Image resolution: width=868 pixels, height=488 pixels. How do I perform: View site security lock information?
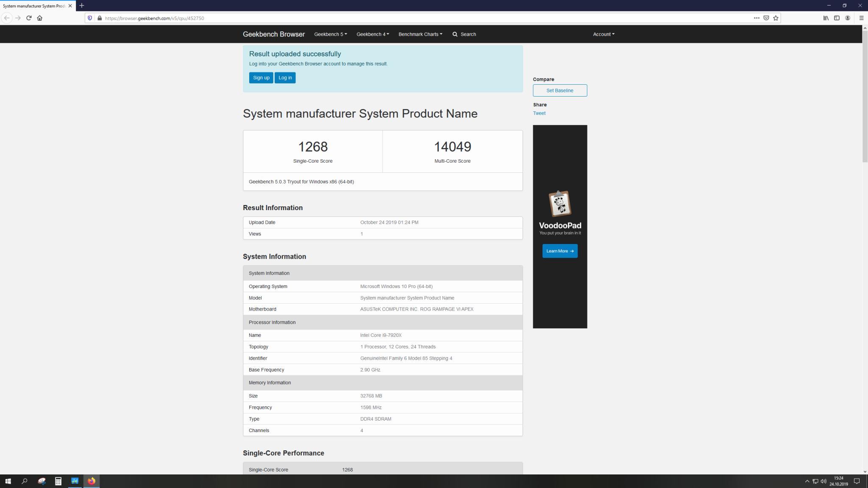point(99,18)
